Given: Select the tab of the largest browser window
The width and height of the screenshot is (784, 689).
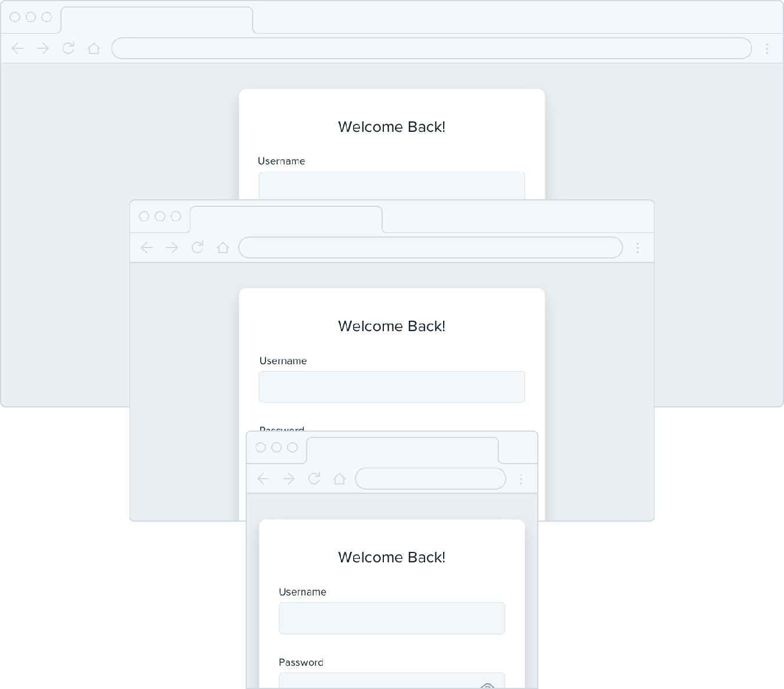Looking at the screenshot, I should tap(157, 20).
